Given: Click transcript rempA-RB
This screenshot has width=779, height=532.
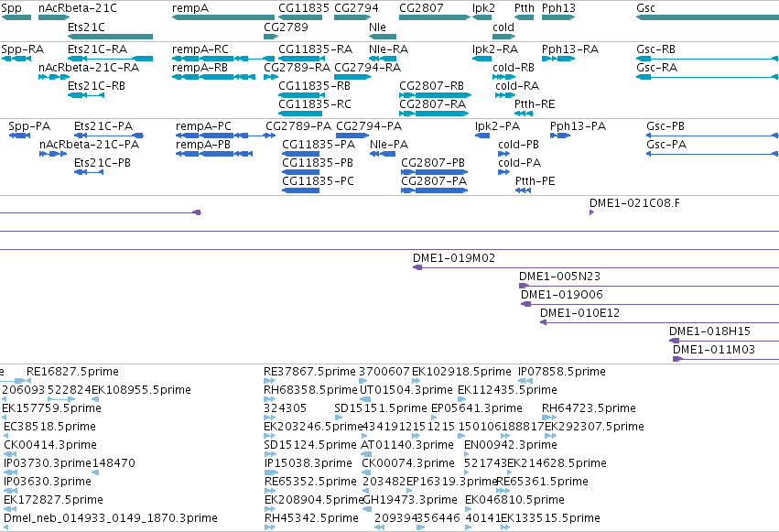Looking at the screenshot, I should pyautogui.click(x=213, y=77).
